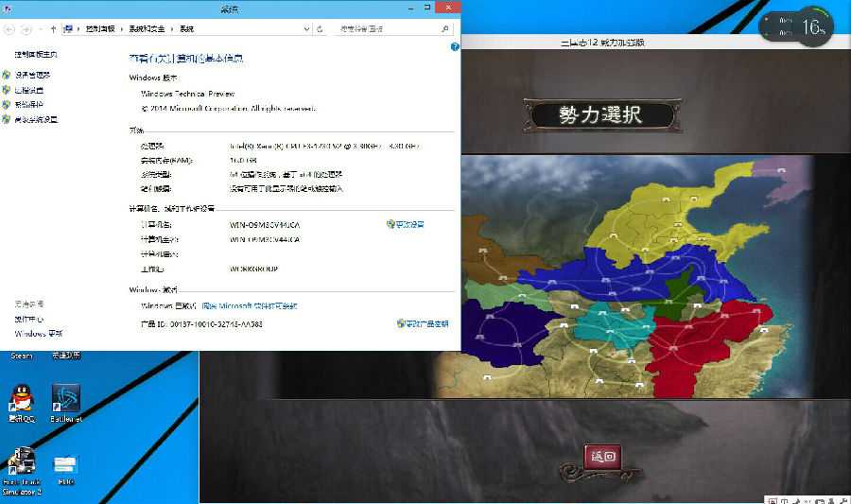Viewport: 851px width, 504px height.
Task: Click the computer name WIN-O9M8CV44JCA value
Action: [265, 225]
